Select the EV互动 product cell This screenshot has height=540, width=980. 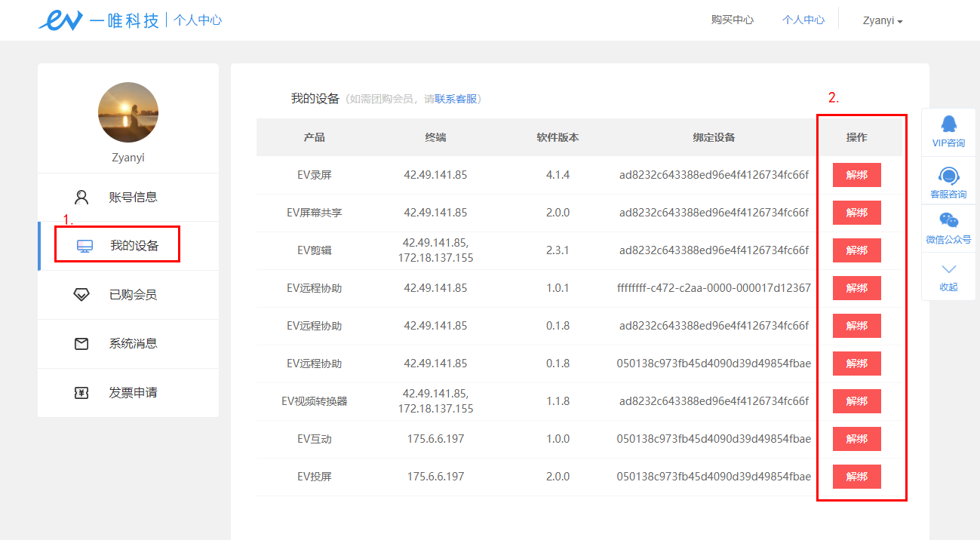[315, 439]
